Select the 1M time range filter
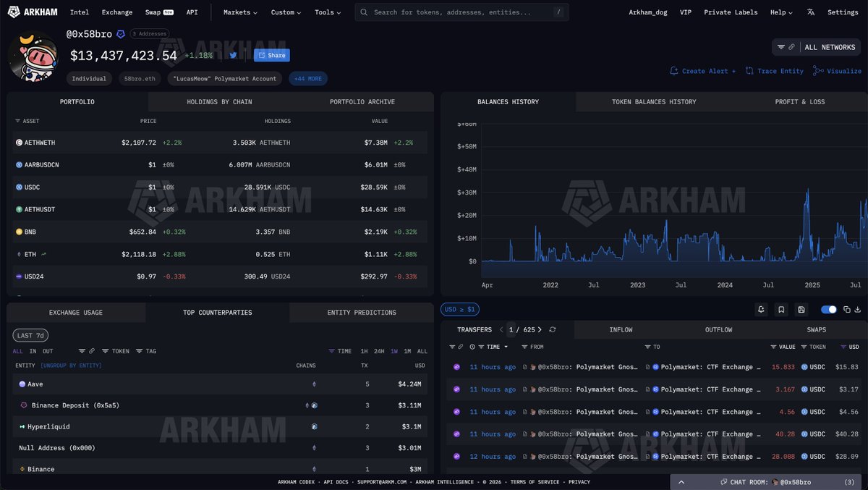This screenshot has height=490, width=868. [x=407, y=351]
